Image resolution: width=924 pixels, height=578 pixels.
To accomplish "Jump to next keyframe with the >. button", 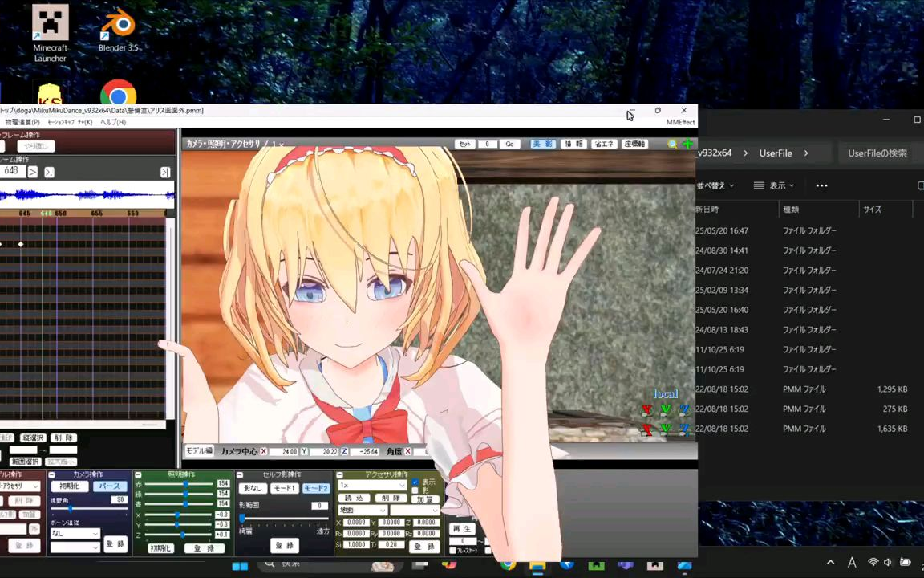I will [50, 172].
